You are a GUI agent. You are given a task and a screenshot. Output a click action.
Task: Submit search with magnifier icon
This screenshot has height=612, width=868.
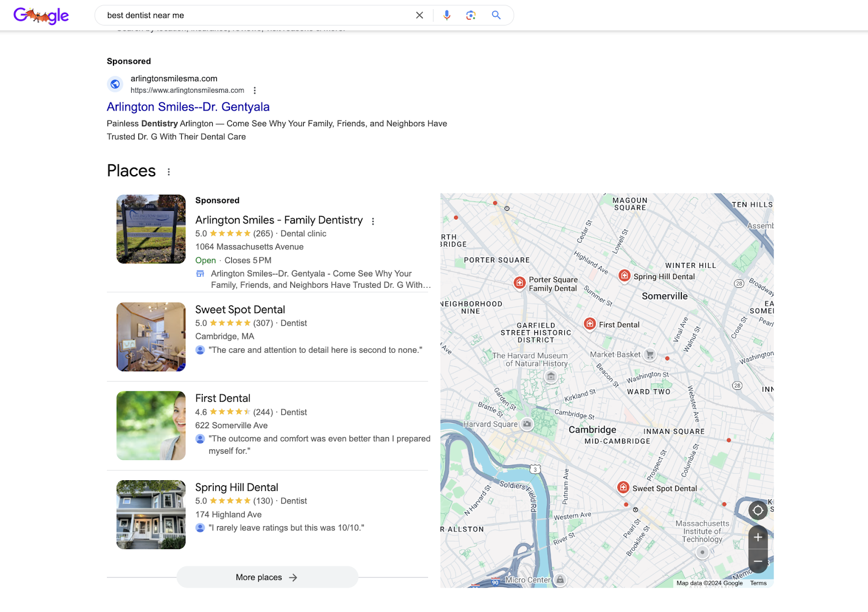[496, 15]
